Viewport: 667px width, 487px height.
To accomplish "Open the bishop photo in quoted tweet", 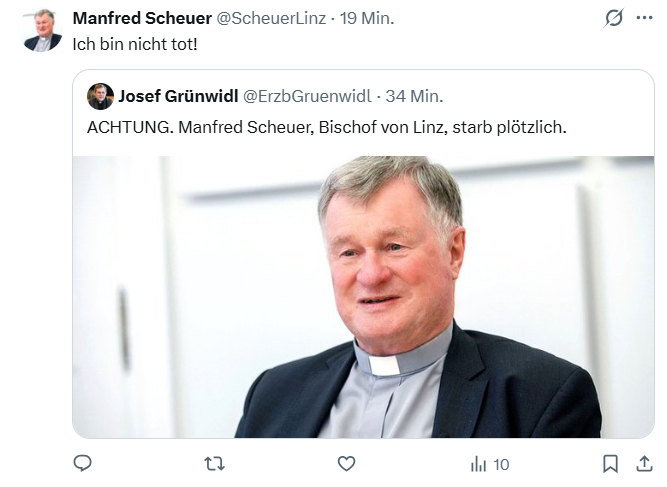I will tap(363, 297).
